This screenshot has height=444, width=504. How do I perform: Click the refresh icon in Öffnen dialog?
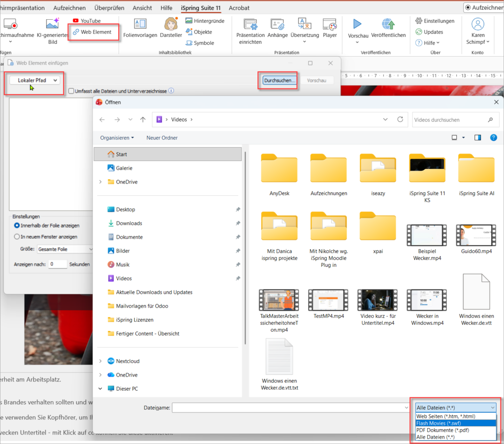(x=400, y=120)
